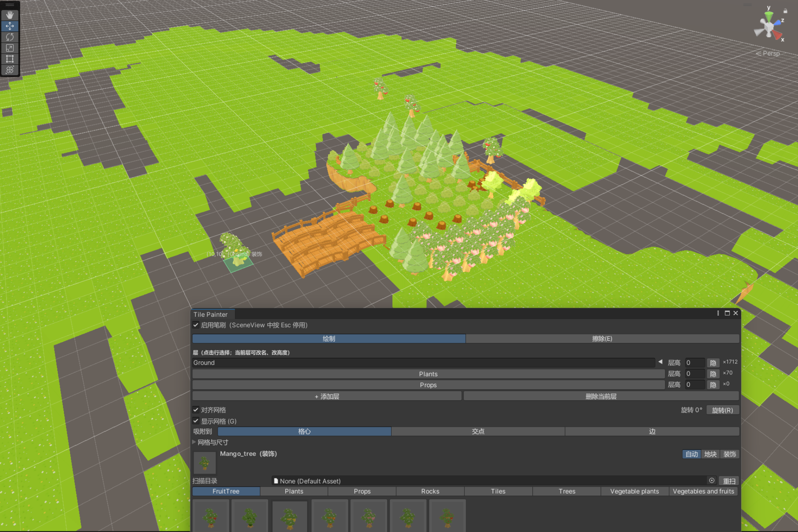Viewport: 798px width, 532px height.
Task: Open the Tile Painter kebab options menu
Action: coord(718,313)
